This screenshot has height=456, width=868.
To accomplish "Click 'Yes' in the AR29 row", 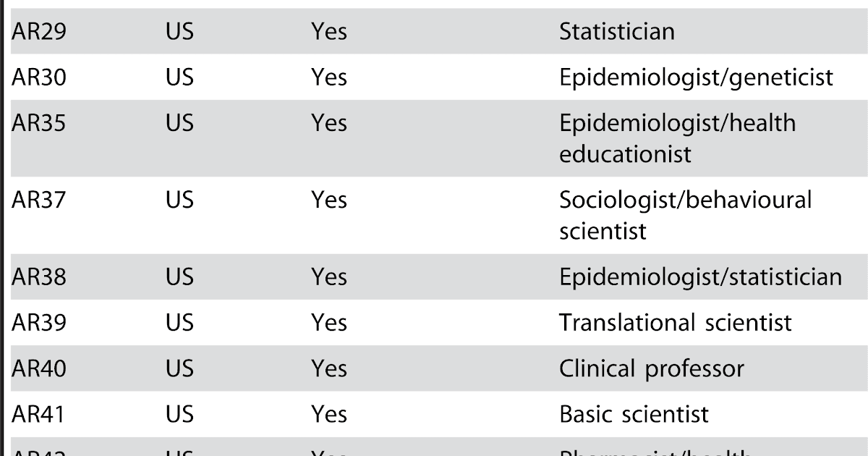I will coord(329,32).
